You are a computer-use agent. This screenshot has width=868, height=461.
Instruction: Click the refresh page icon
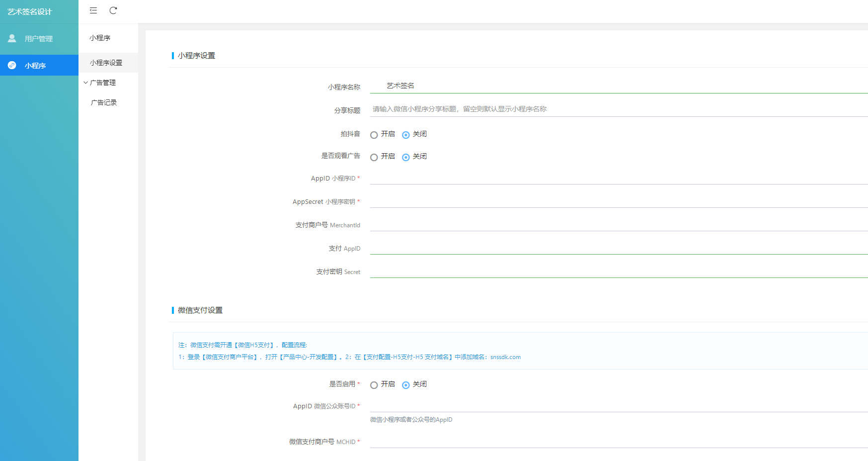click(x=113, y=10)
